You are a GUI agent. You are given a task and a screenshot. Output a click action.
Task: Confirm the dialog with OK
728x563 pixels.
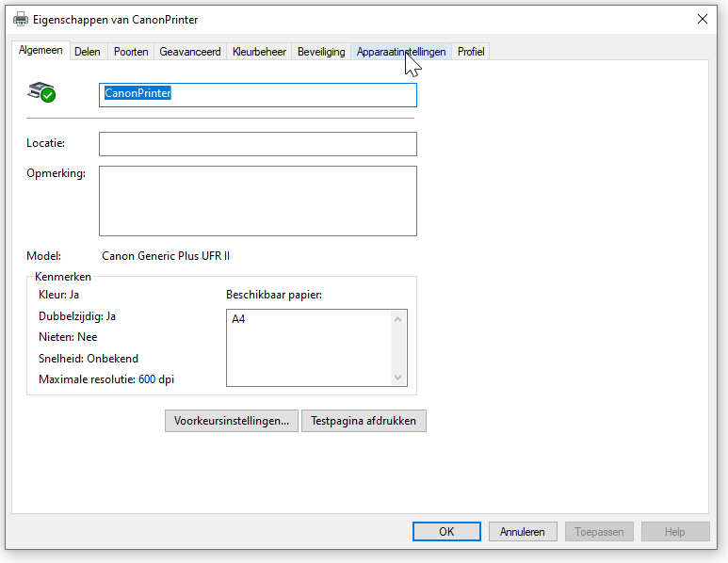coord(446,532)
